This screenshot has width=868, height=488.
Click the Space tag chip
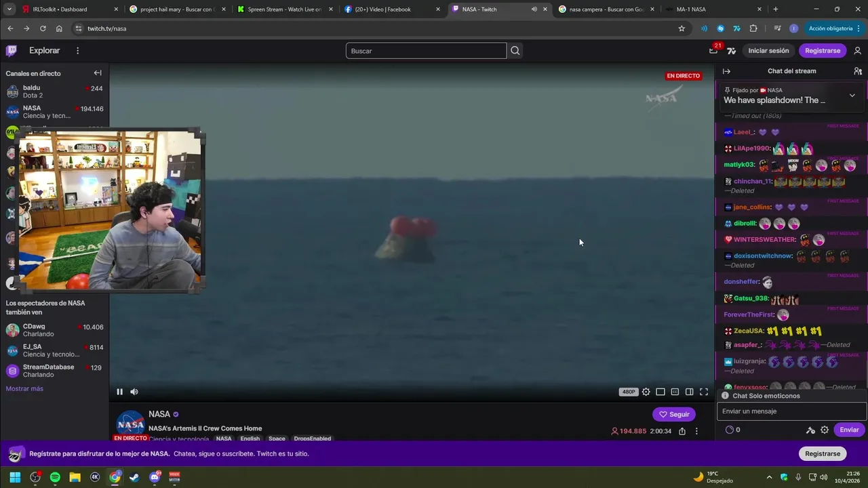(277, 439)
